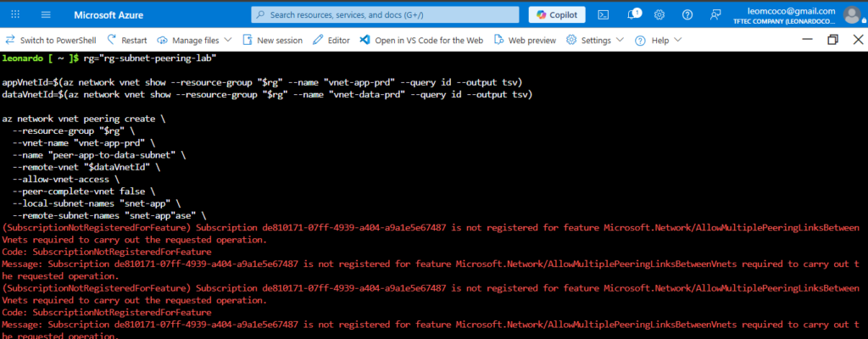Screen dimensions: 868x339
Task: Open Web preview
Action: point(525,40)
